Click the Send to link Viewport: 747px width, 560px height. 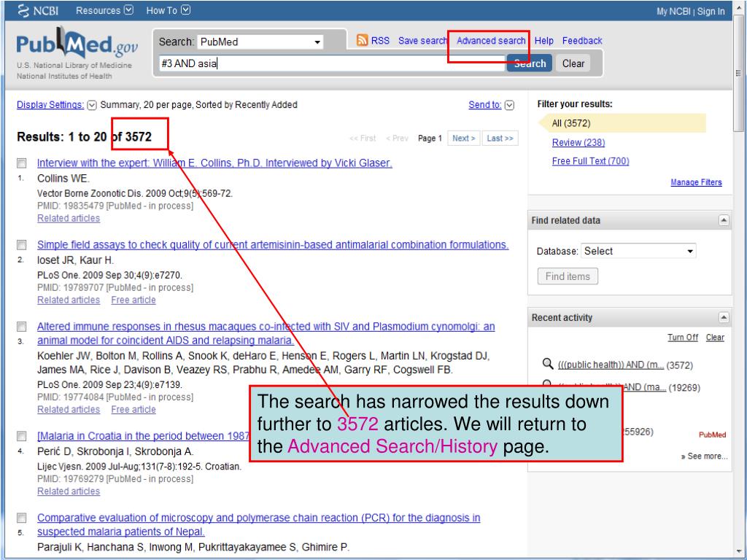484,105
